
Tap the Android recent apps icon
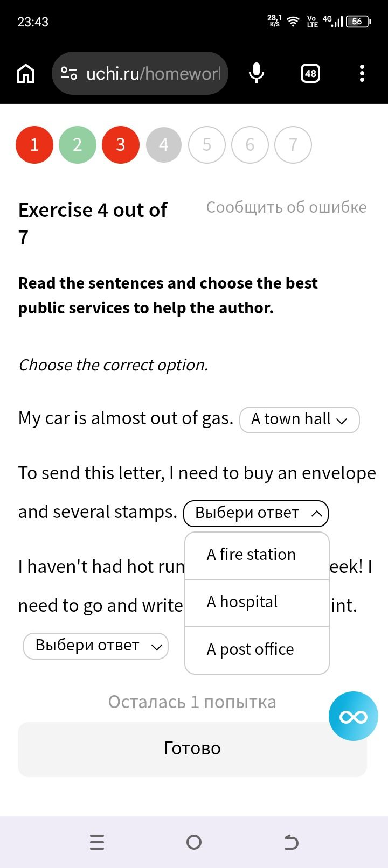(x=97, y=842)
